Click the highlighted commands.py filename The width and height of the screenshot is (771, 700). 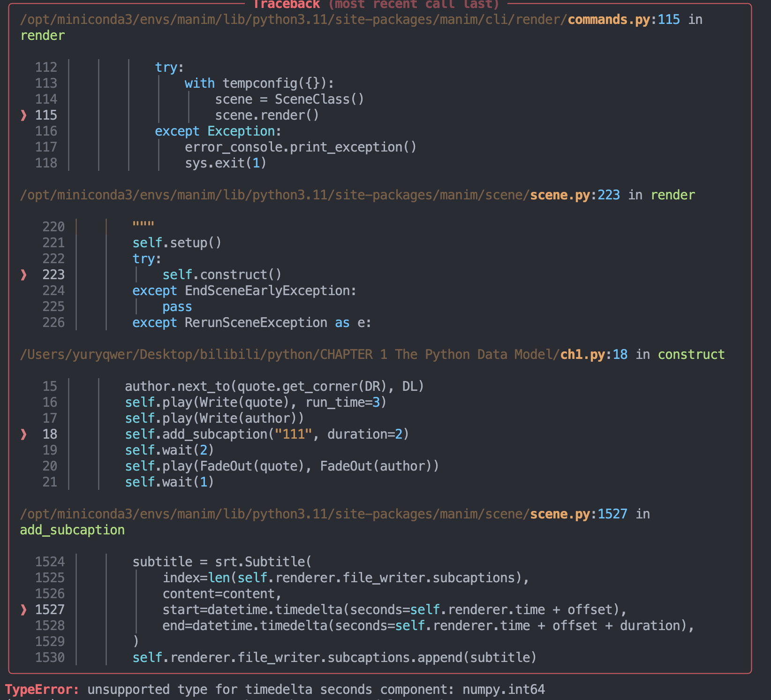point(608,19)
